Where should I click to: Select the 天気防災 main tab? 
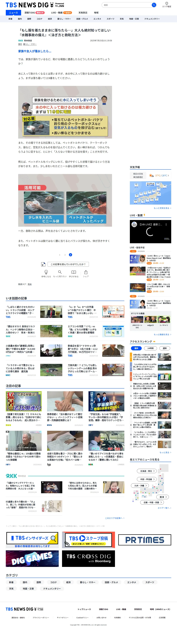point(83,13)
